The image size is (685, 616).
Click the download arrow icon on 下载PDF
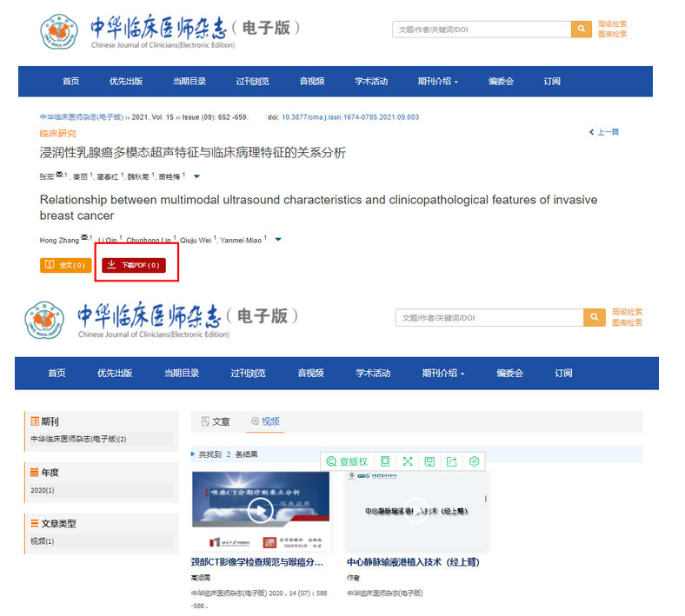click(112, 264)
